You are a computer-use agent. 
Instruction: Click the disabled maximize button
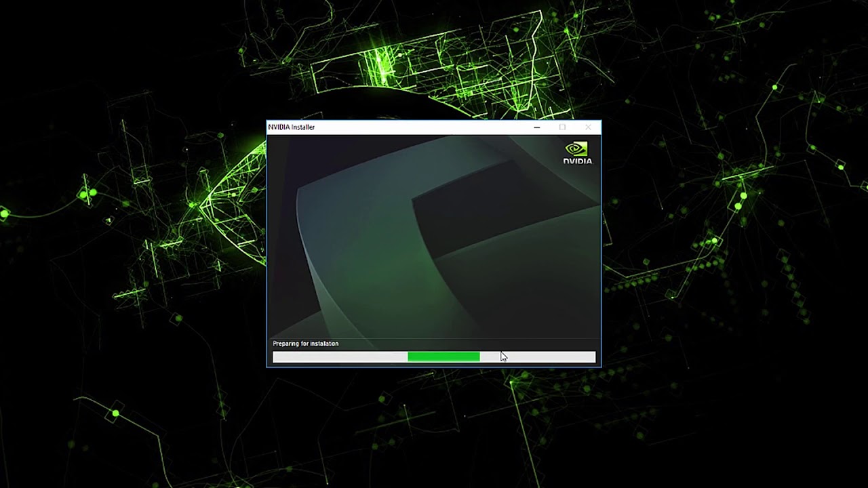562,127
